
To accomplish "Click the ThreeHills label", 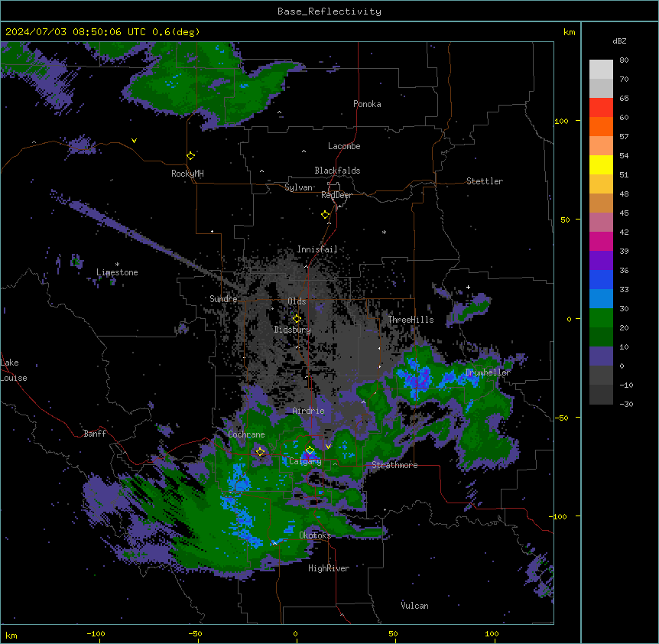I will (411, 320).
